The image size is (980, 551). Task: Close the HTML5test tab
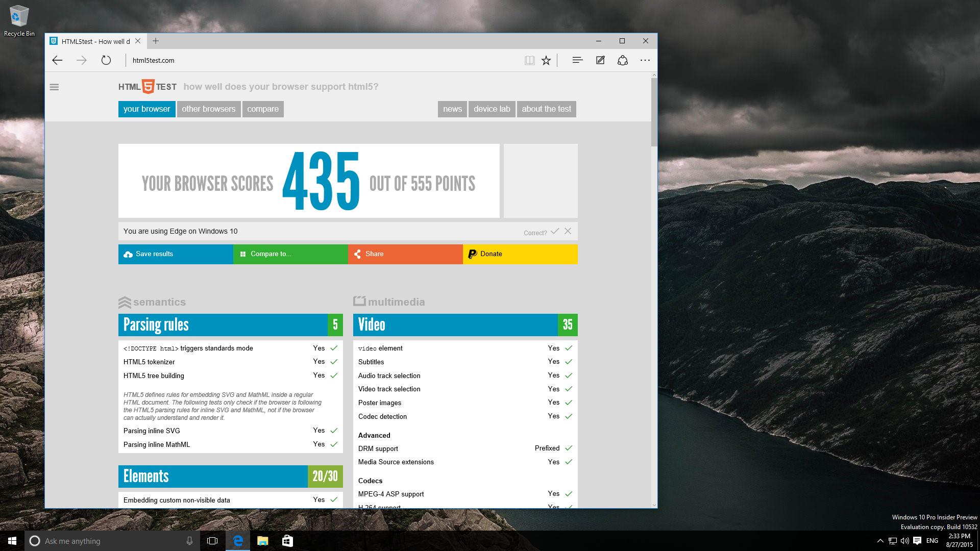pyautogui.click(x=138, y=41)
